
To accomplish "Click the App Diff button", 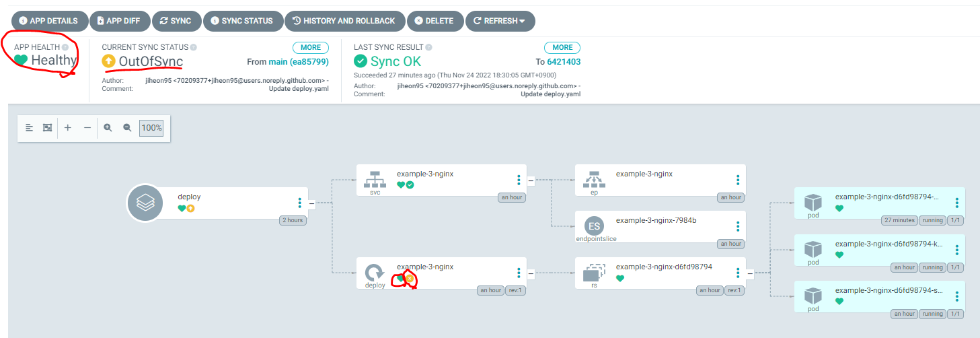I will click(118, 21).
